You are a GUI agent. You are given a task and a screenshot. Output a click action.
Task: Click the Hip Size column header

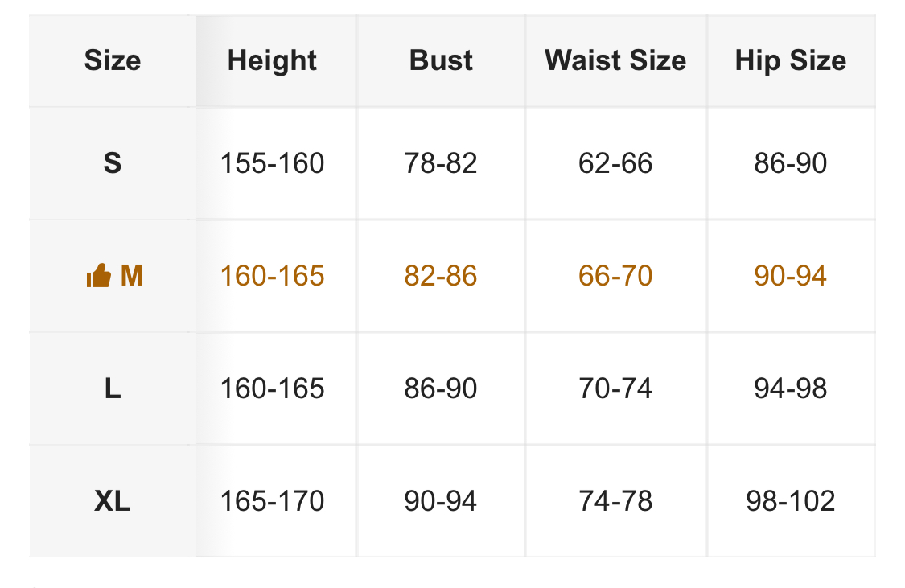click(x=790, y=60)
